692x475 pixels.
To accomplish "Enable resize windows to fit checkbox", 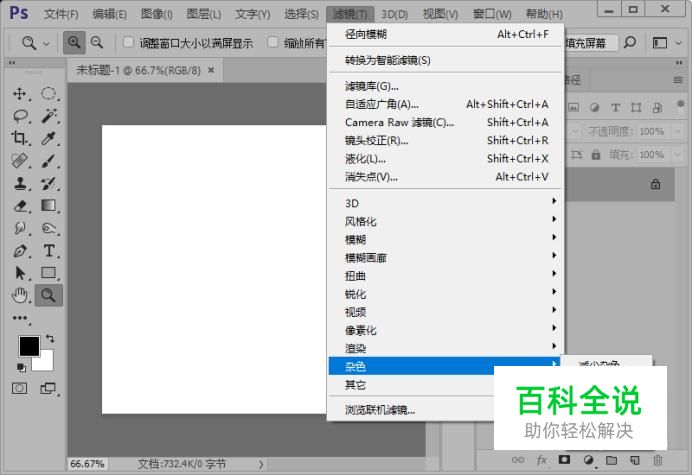I will 128,42.
